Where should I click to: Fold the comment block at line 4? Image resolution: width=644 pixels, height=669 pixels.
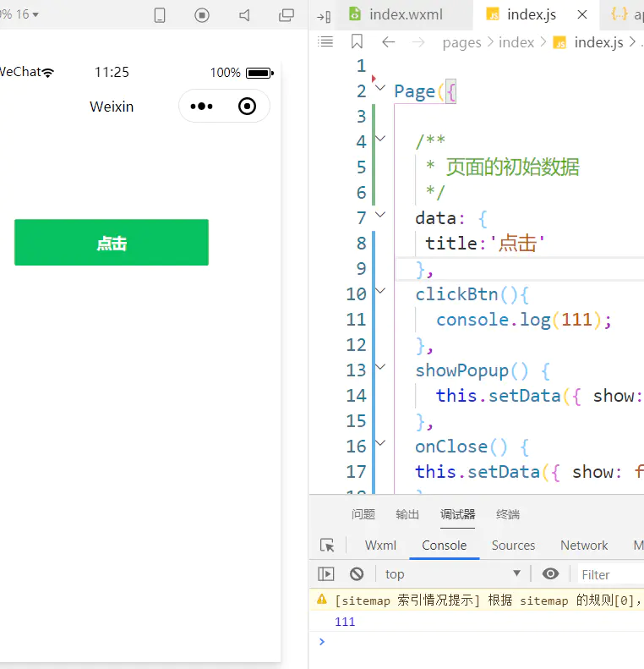point(380,138)
